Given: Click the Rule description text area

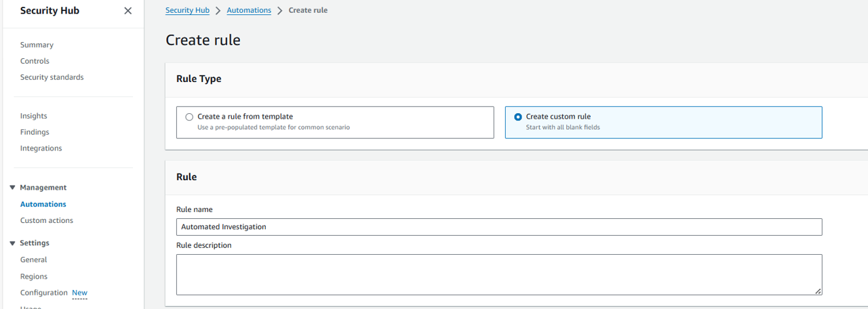Looking at the screenshot, I should pos(499,274).
